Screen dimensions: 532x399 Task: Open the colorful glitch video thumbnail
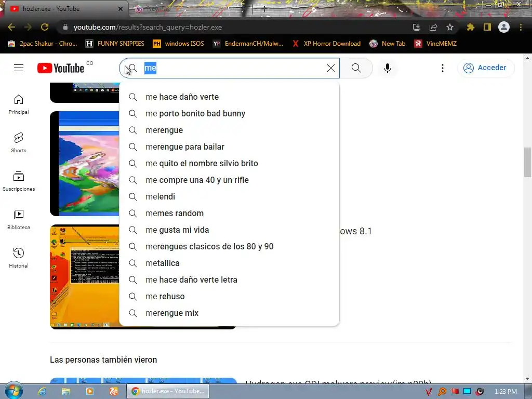click(85, 164)
